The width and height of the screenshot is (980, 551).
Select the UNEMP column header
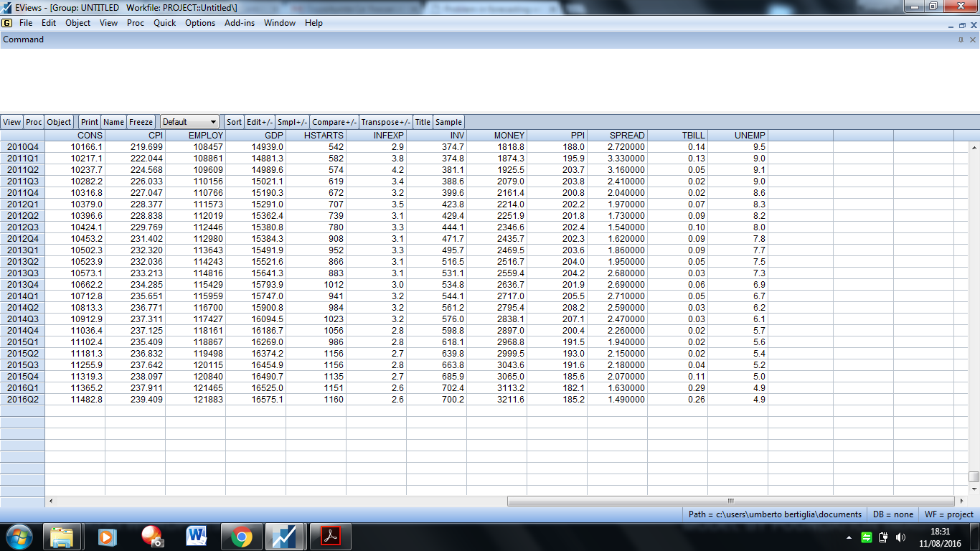point(738,136)
